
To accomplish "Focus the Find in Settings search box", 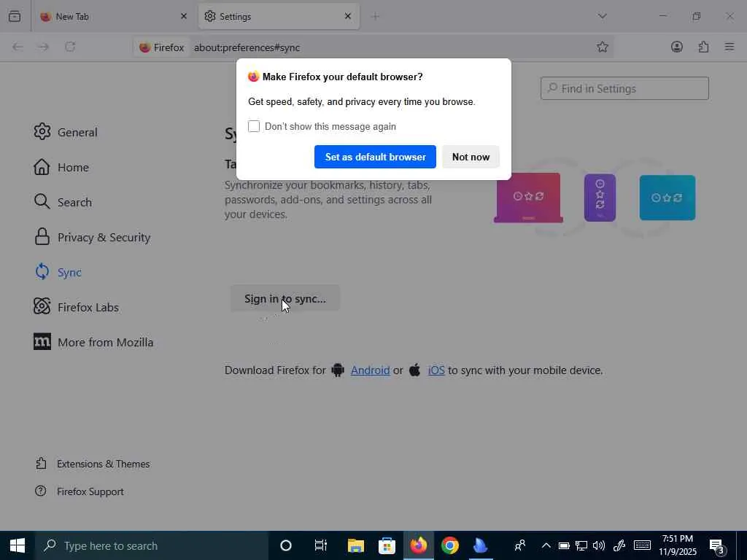I will point(624,88).
